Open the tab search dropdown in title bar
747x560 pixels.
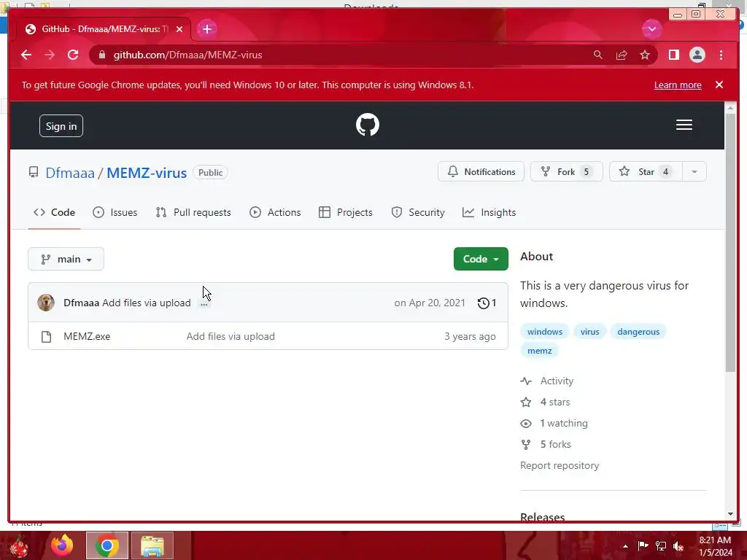(651, 29)
